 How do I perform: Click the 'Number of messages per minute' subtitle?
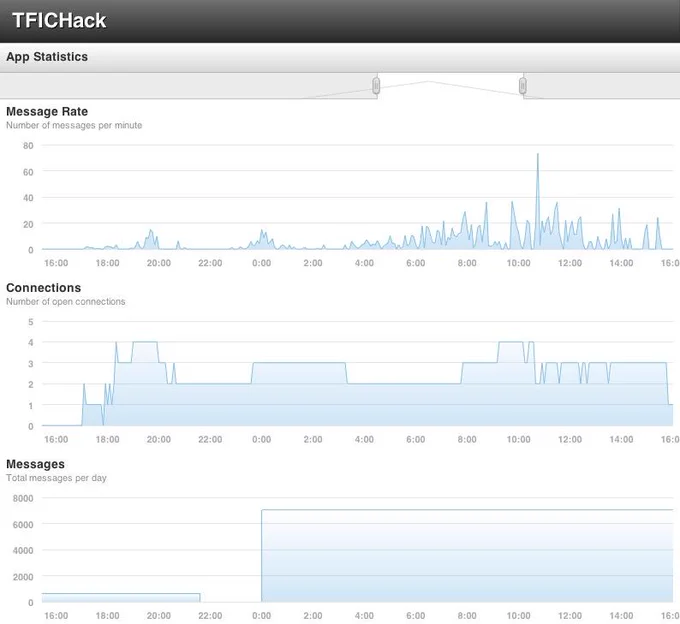pyautogui.click(x=74, y=125)
